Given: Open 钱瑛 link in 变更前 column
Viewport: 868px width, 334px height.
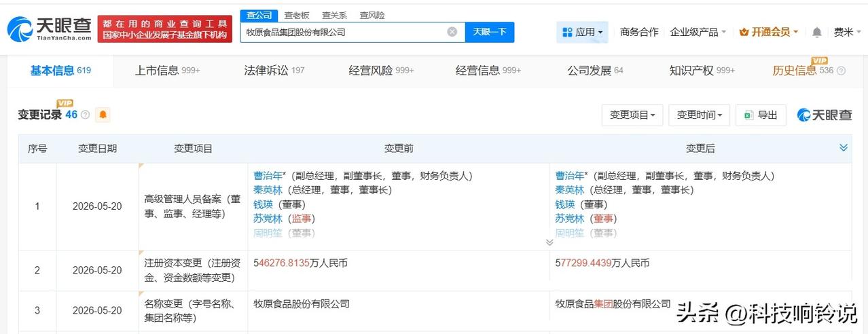Looking at the screenshot, I should click(x=263, y=204).
